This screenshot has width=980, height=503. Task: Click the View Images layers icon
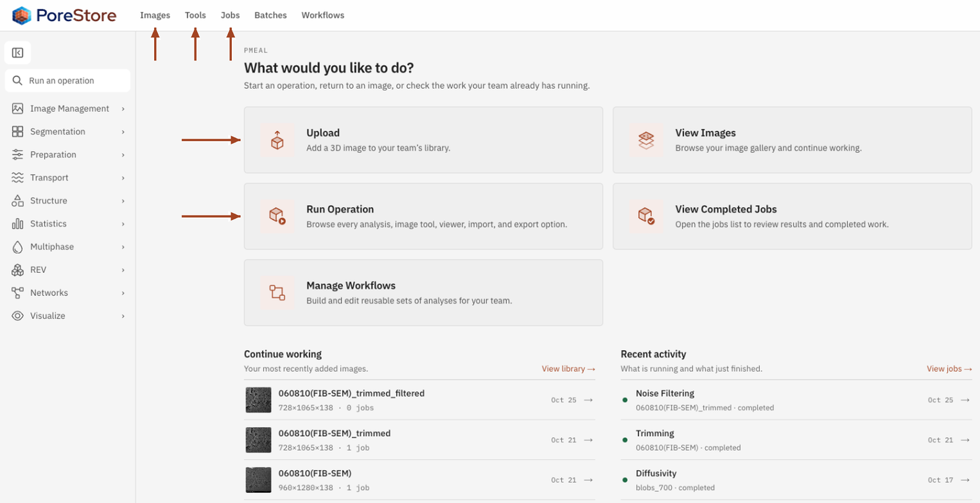pos(646,140)
